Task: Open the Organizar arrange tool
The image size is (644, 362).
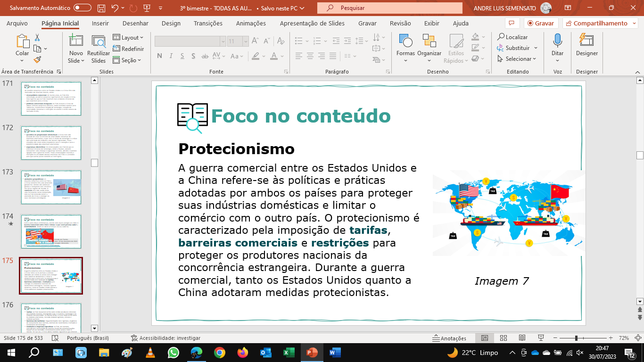Action: click(429, 49)
